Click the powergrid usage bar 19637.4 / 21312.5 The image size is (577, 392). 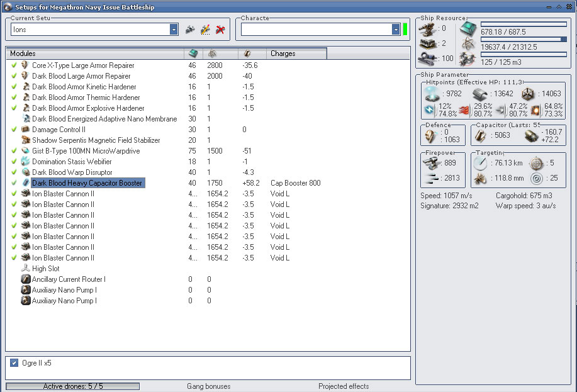[x=524, y=40]
